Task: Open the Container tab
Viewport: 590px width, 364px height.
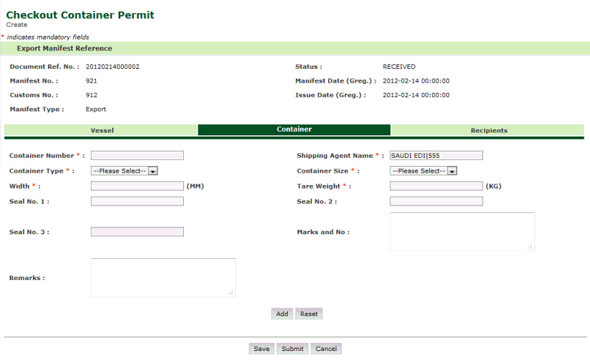Action: click(x=294, y=129)
